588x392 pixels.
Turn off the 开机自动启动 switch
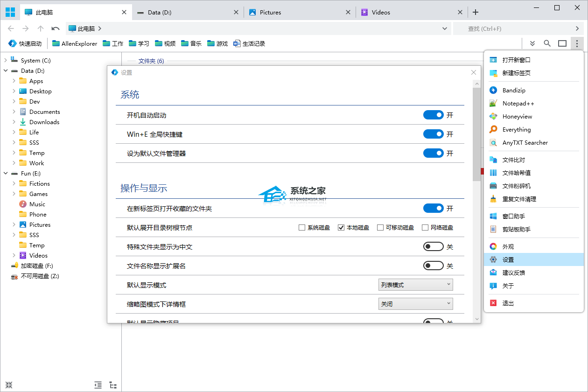pos(433,115)
